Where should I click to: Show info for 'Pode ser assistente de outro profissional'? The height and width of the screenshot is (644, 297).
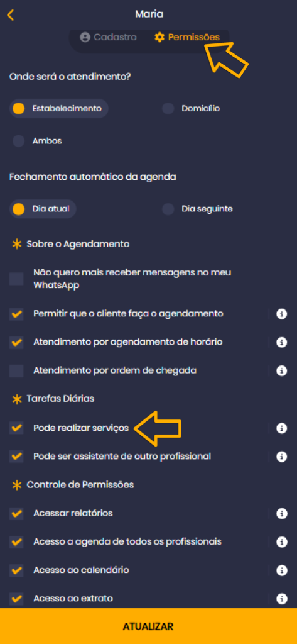(x=281, y=457)
